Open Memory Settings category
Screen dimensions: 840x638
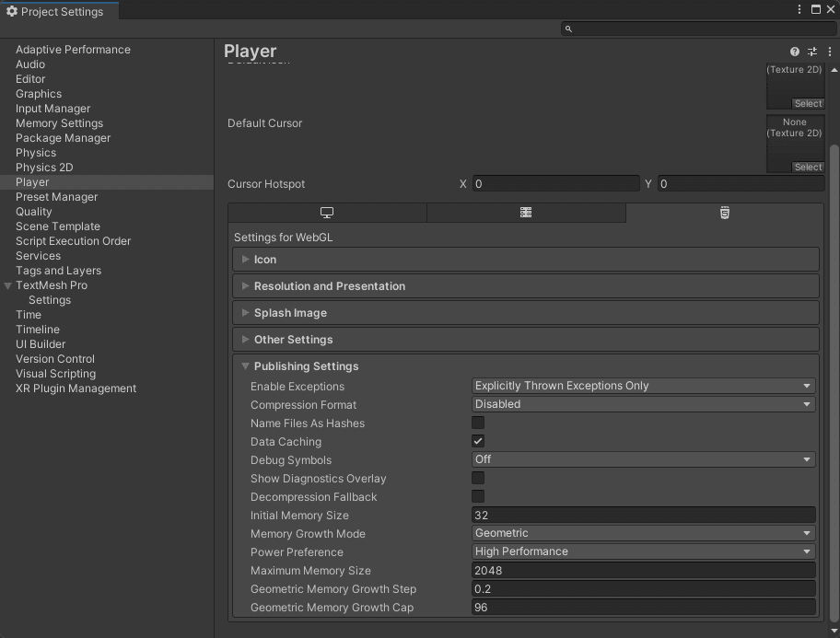(x=59, y=123)
